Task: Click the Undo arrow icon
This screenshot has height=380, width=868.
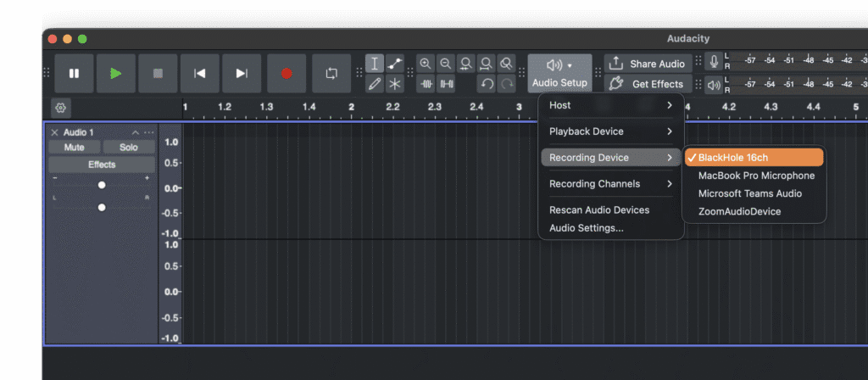Action: point(487,84)
